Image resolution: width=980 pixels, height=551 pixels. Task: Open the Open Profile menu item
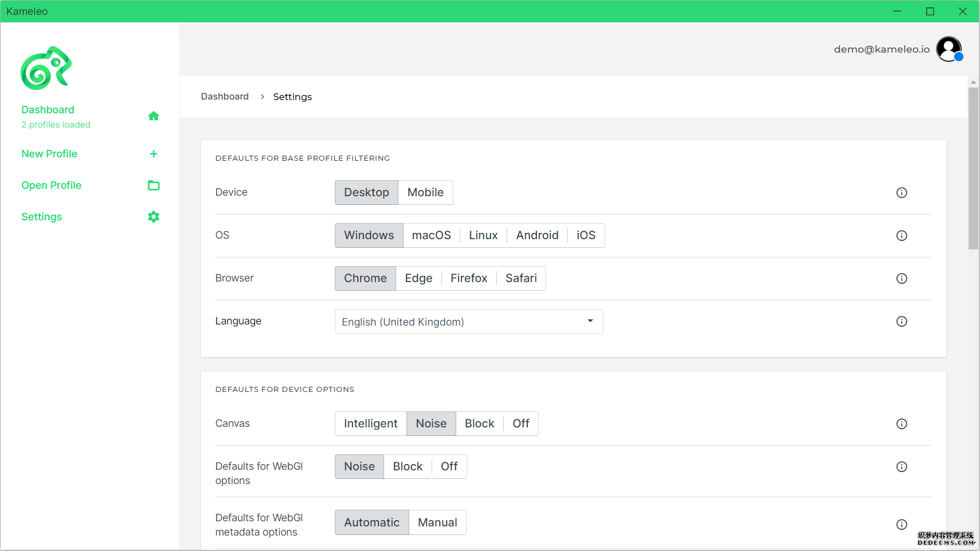52,185
